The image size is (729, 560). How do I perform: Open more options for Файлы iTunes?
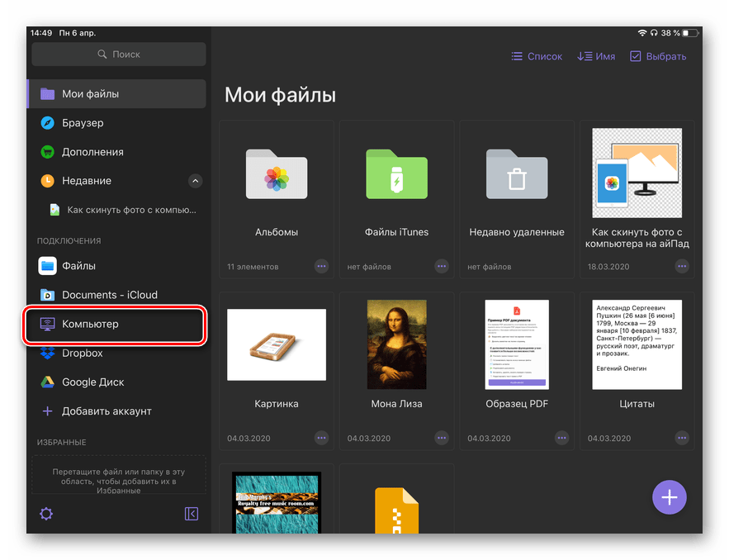[442, 267]
